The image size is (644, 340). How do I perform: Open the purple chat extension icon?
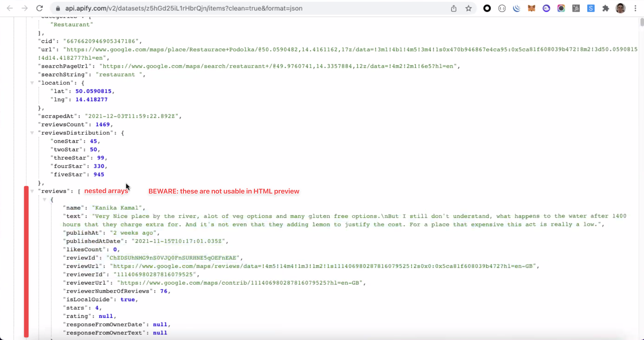(x=546, y=8)
